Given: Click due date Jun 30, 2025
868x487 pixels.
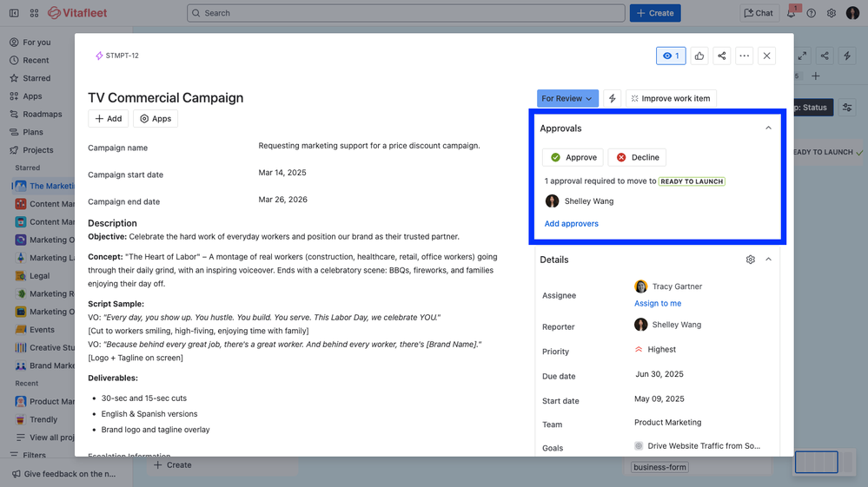Looking at the screenshot, I should point(659,374).
